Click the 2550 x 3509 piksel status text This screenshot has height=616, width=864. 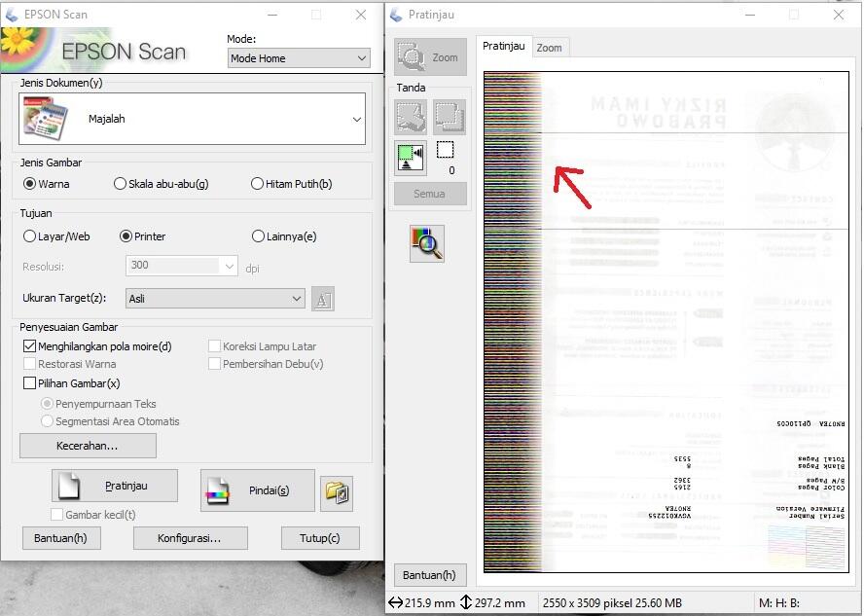[x=612, y=602]
